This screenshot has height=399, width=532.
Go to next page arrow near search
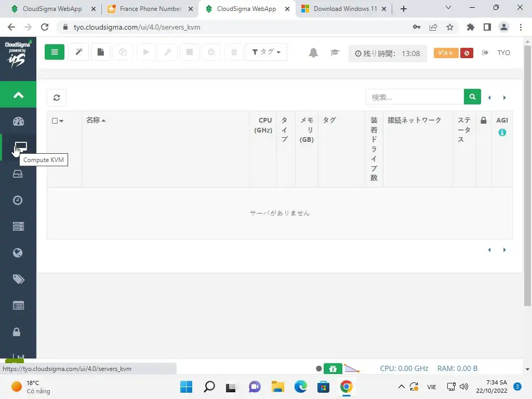coord(504,98)
